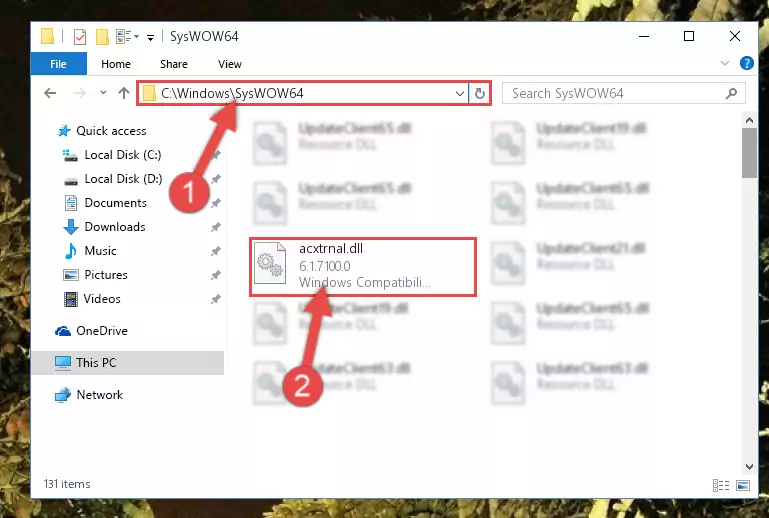Go back with the back arrow
The image size is (769, 518).
50,93
